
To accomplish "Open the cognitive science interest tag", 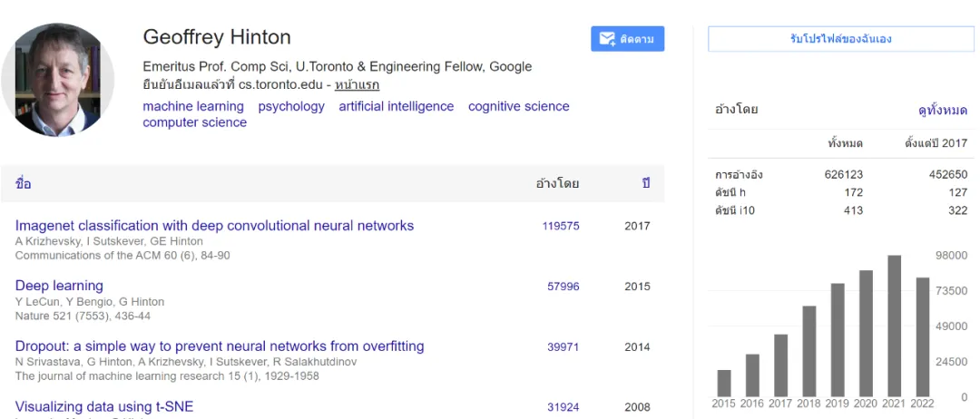I will 518,106.
